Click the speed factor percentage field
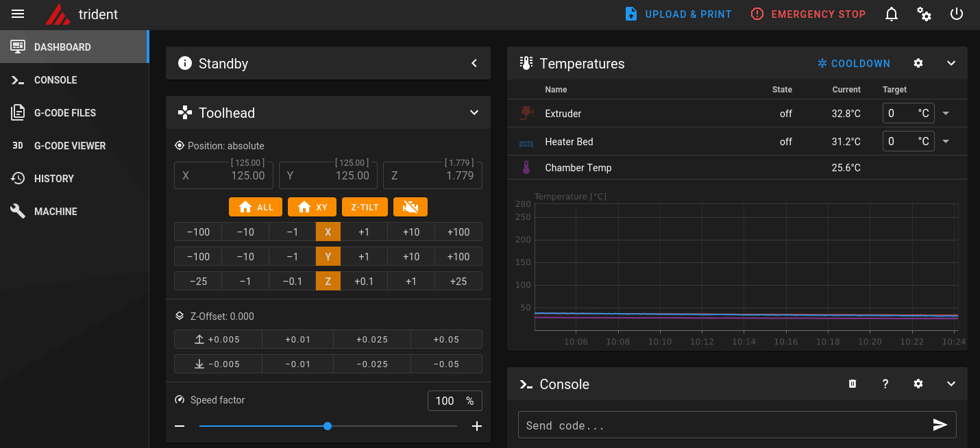 (x=455, y=401)
